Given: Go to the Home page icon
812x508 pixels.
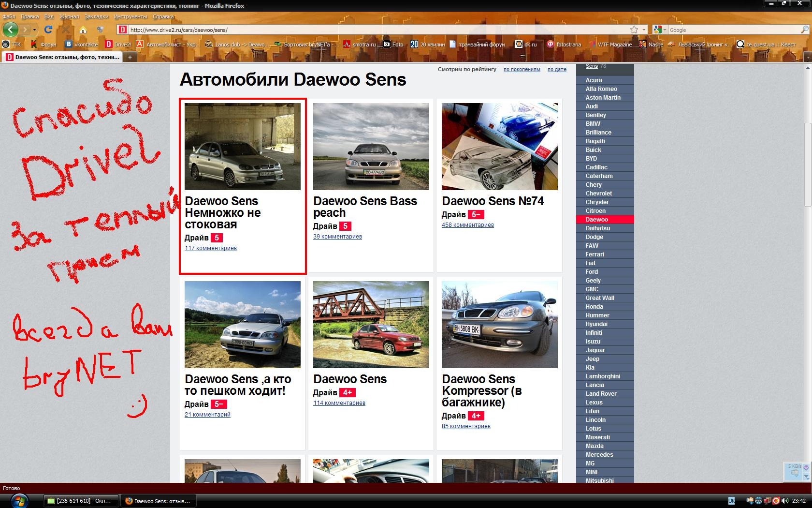Looking at the screenshot, I should click(83, 30).
